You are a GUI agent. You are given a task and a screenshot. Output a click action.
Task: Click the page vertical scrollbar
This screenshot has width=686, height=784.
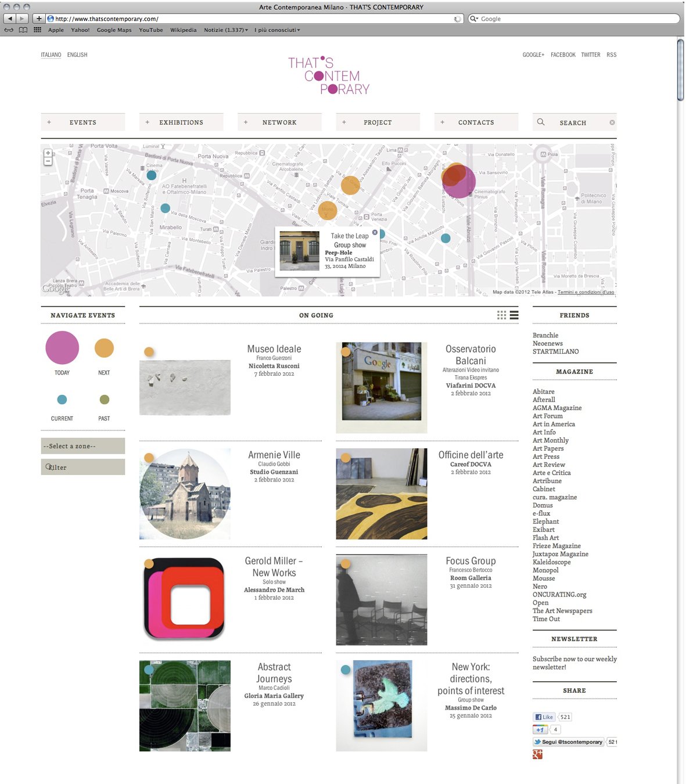[x=681, y=71]
